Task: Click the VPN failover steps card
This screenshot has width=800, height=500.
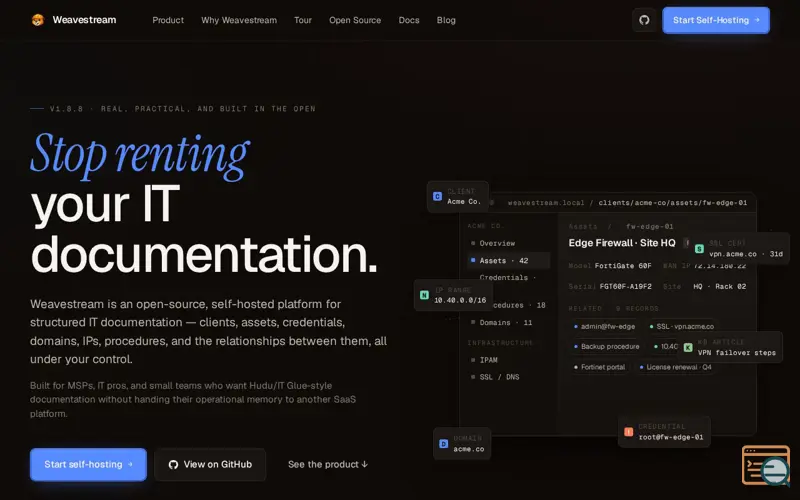Action: click(732, 347)
